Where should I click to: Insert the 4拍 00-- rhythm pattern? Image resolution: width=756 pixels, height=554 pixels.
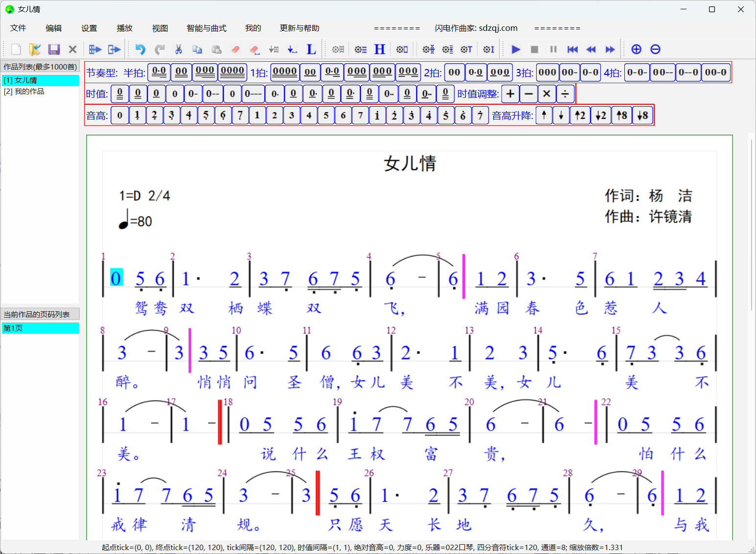(x=662, y=72)
